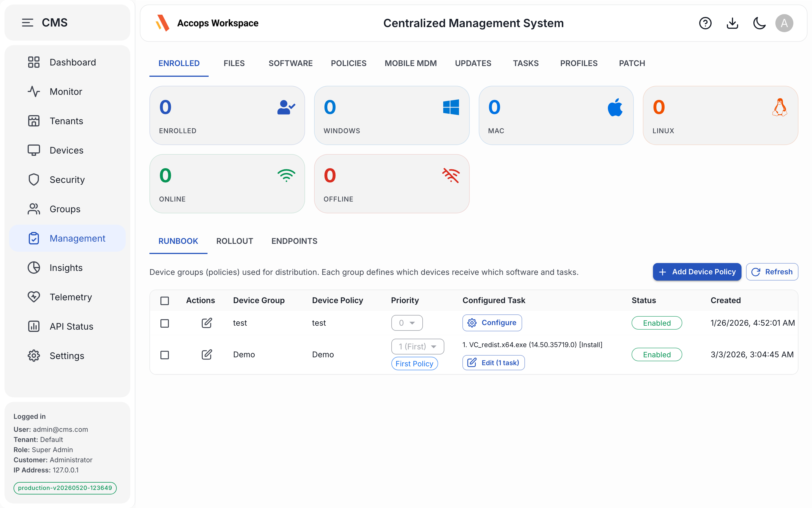Open the POLICIES tab
This screenshot has width=812, height=508.
(348, 63)
